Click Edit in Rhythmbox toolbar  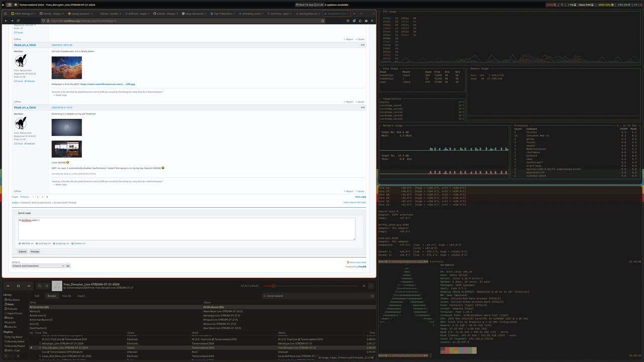coord(37,296)
